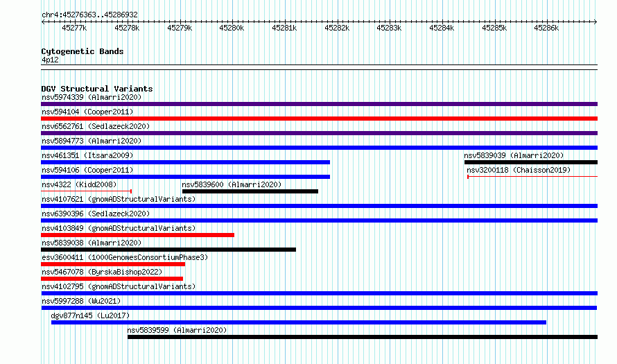Select the blue nsv594106 variant bar
617x364 pixels.
[x=185, y=177]
